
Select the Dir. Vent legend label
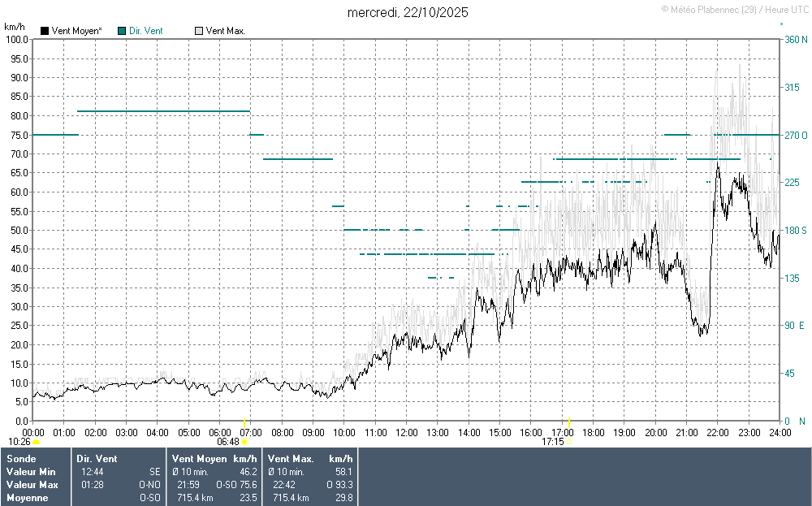pyautogui.click(x=146, y=31)
